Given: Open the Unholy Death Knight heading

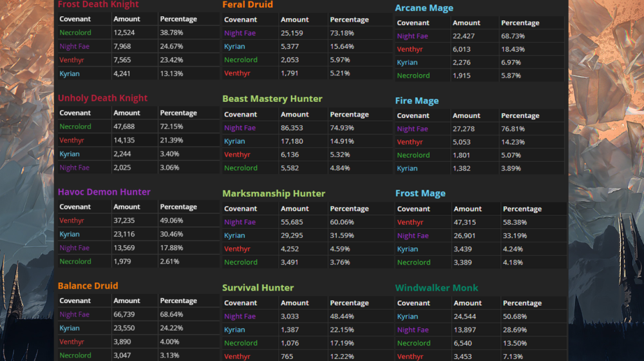Looking at the screenshot, I should pos(102,98).
